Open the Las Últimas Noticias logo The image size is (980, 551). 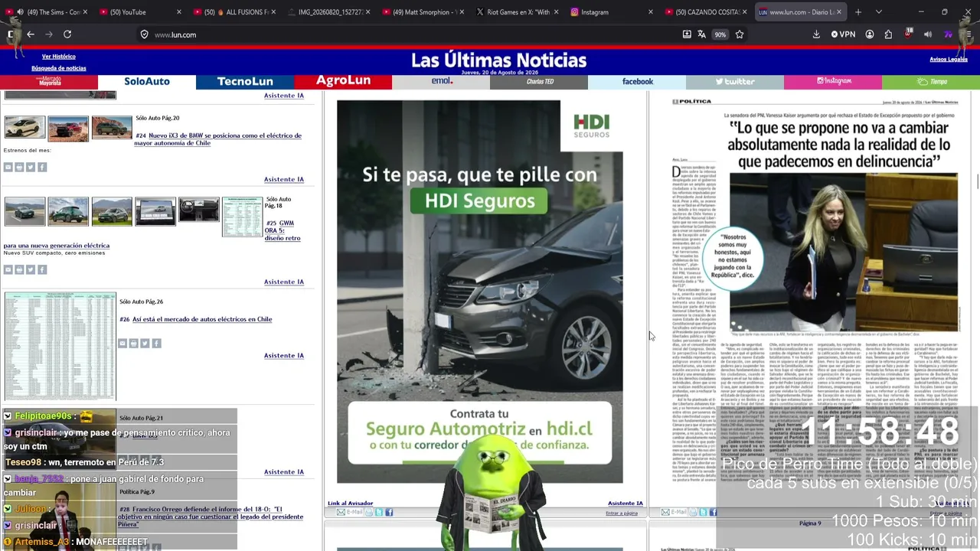[498, 60]
